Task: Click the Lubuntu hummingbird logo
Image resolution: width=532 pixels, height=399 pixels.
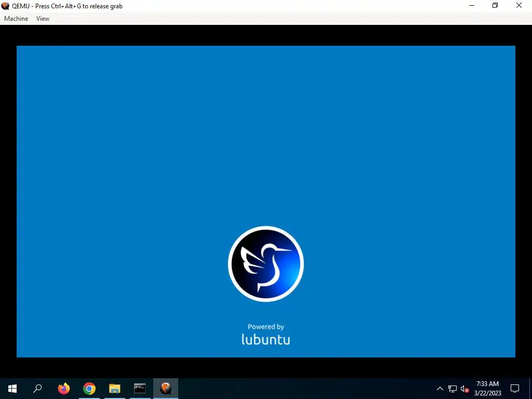Action: coord(265,264)
